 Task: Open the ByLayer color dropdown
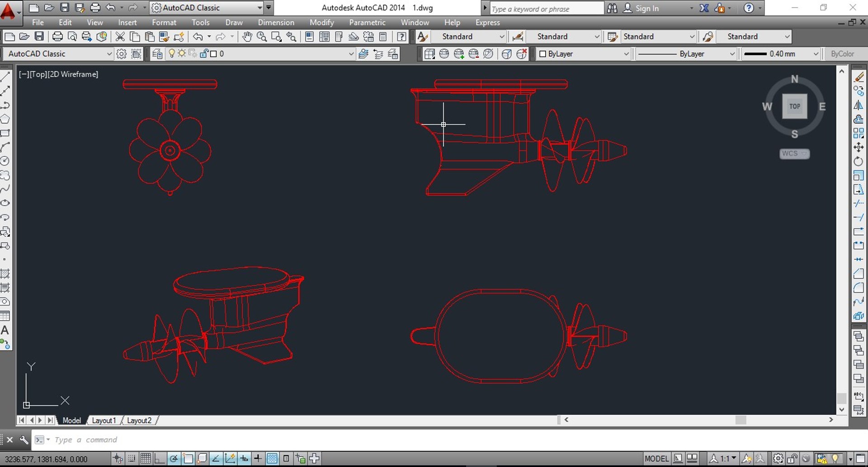[x=626, y=54]
